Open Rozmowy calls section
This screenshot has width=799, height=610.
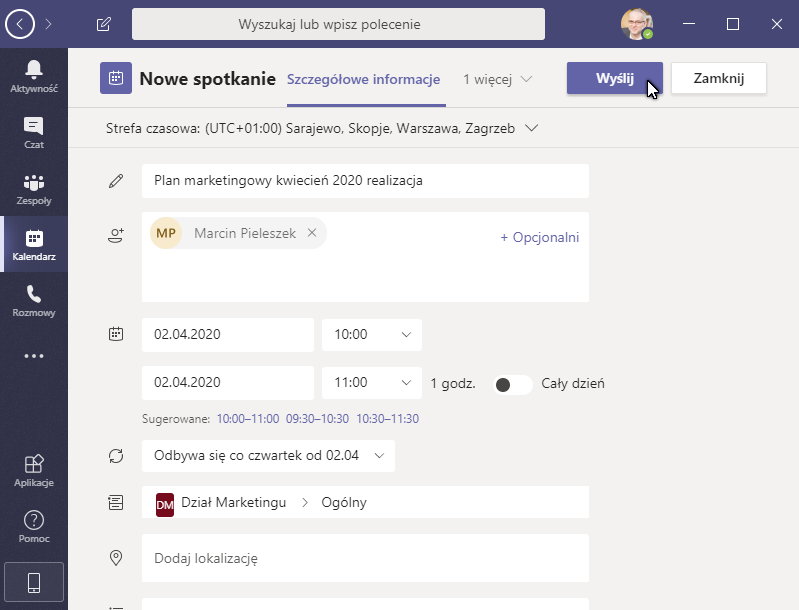[x=34, y=301]
